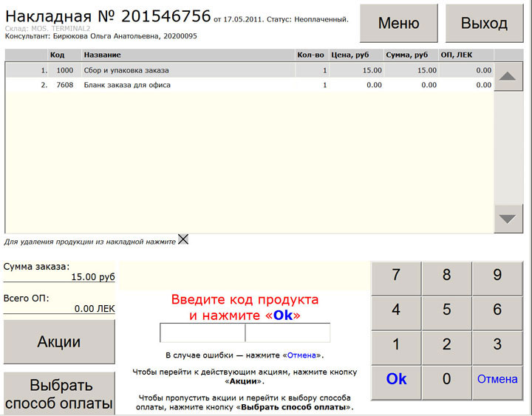Click the Отмена key on keypad
The height and width of the screenshot is (416, 532).
[497, 383]
